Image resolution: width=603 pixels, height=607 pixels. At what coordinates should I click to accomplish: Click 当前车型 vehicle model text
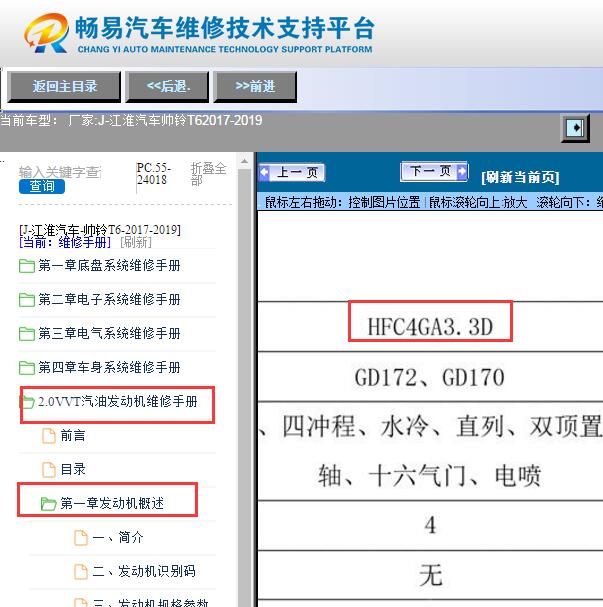pyautogui.click(x=131, y=120)
